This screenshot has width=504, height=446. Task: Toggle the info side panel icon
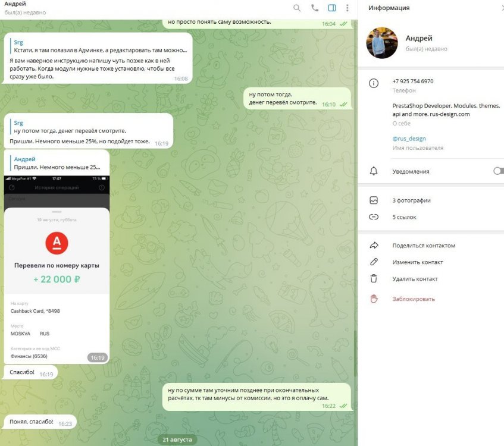[332, 8]
